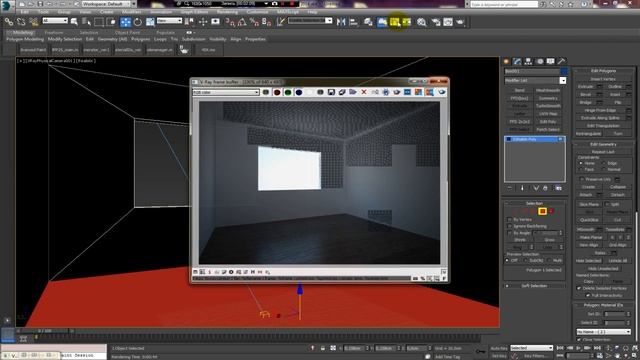Image resolution: width=640 pixels, height=360 pixels.
Task: Click the Render Production teapot icon
Action: [460, 22]
